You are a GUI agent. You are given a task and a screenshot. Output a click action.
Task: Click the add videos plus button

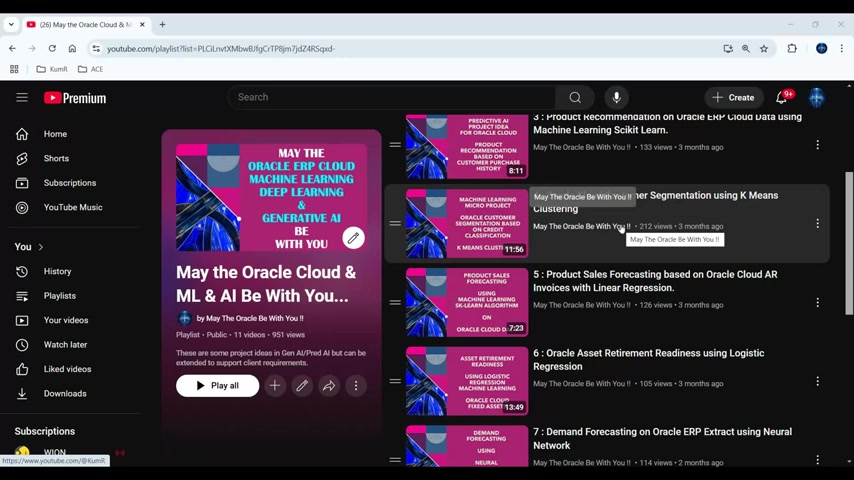tap(275, 386)
